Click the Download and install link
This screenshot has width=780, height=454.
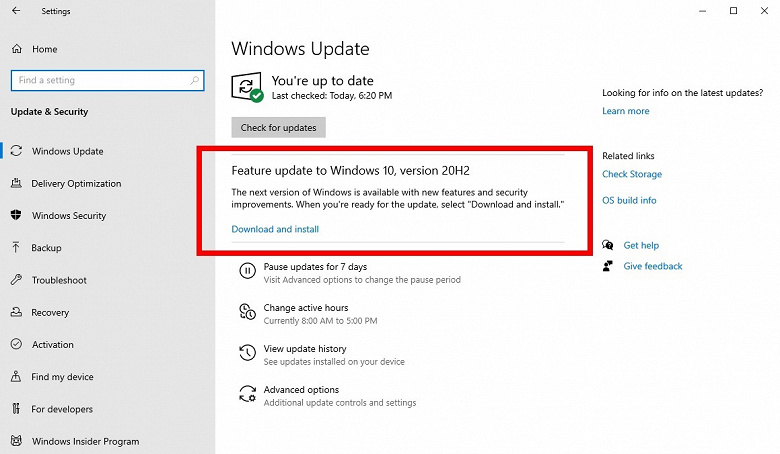point(275,229)
